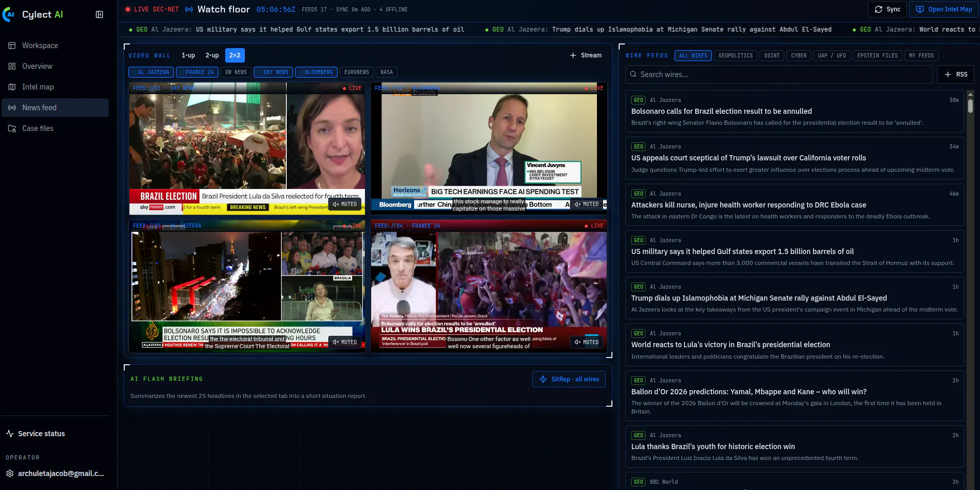The width and height of the screenshot is (980, 490).
Task: Switch video wall to 1-up layout
Action: tap(188, 55)
